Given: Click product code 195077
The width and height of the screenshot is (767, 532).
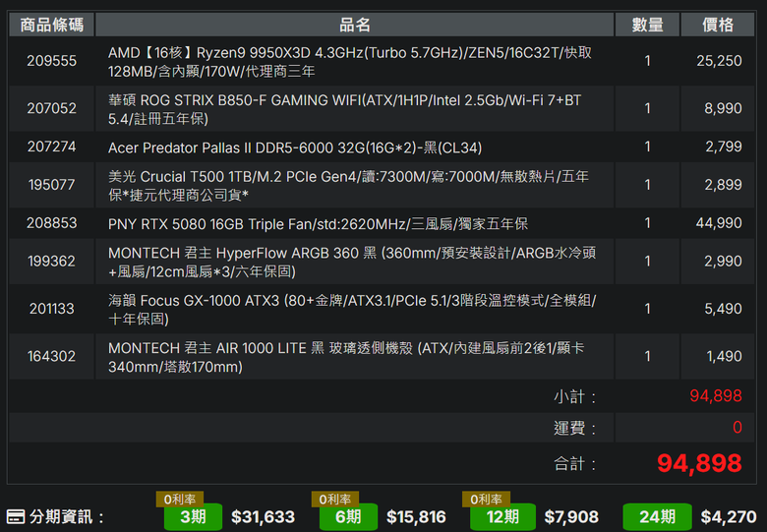Looking at the screenshot, I should click(x=51, y=185).
